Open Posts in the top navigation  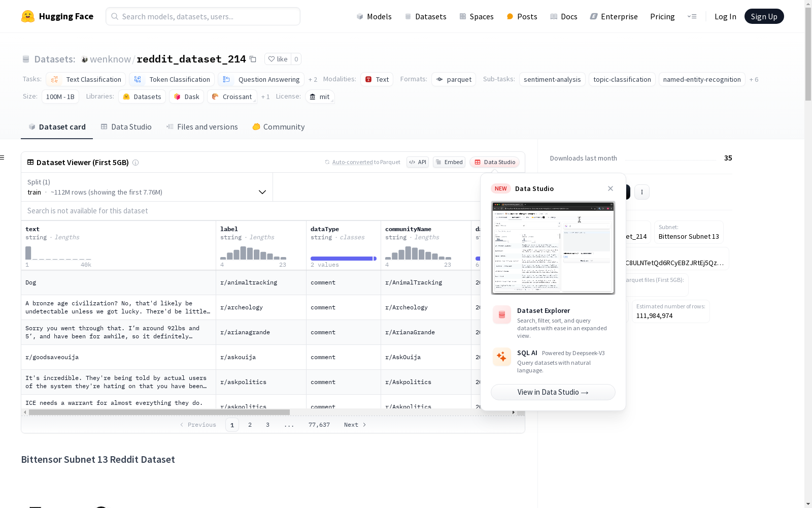[x=522, y=16]
